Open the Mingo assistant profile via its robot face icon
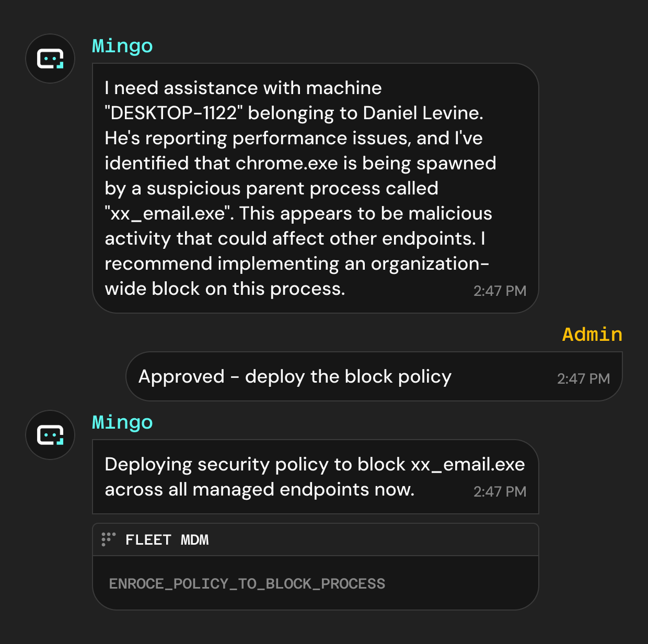The height and width of the screenshot is (644, 648). (x=50, y=59)
